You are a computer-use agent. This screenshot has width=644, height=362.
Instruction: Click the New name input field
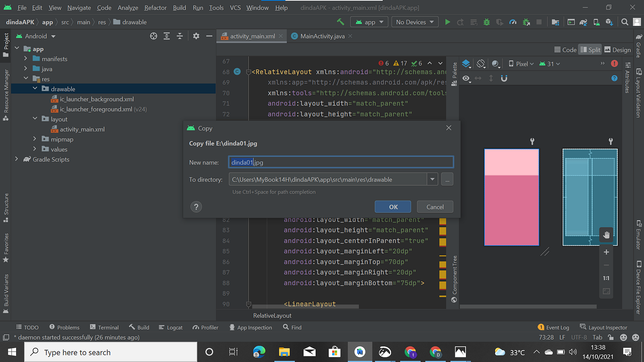[x=340, y=162]
